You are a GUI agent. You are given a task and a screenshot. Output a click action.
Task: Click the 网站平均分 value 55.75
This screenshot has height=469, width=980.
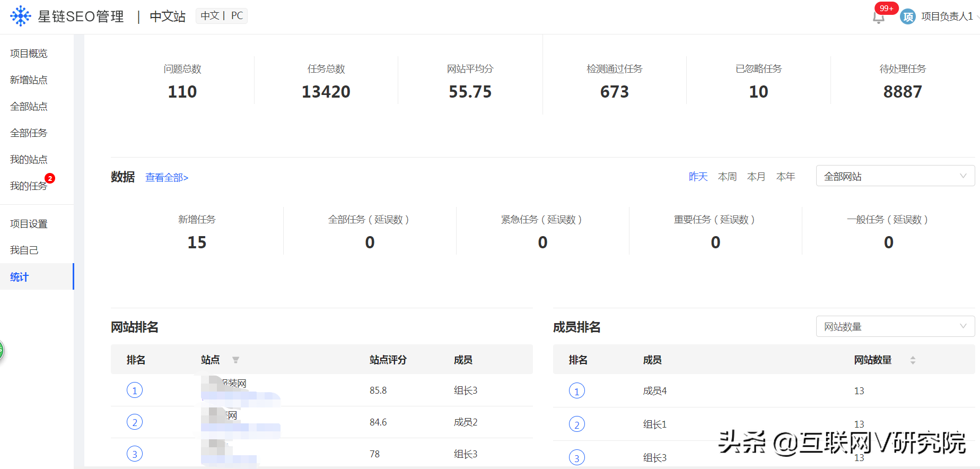coord(470,92)
